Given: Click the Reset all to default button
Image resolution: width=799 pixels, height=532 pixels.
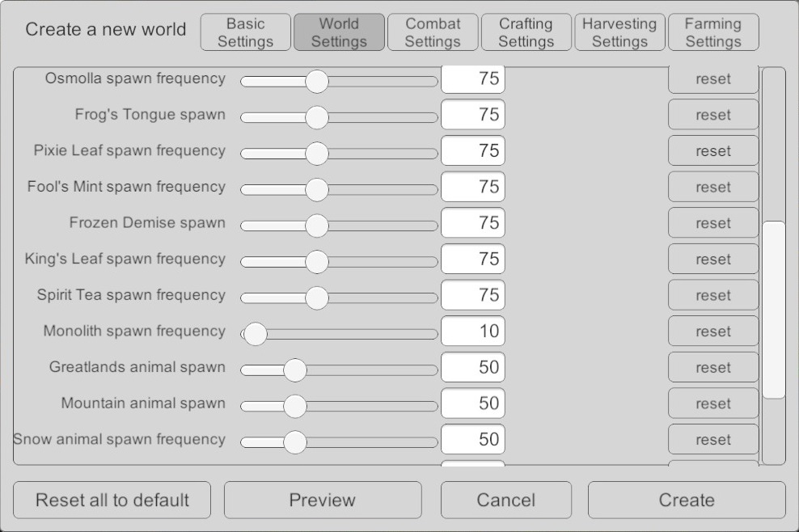Looking at the screenshot, I should (x=112, y=500).
